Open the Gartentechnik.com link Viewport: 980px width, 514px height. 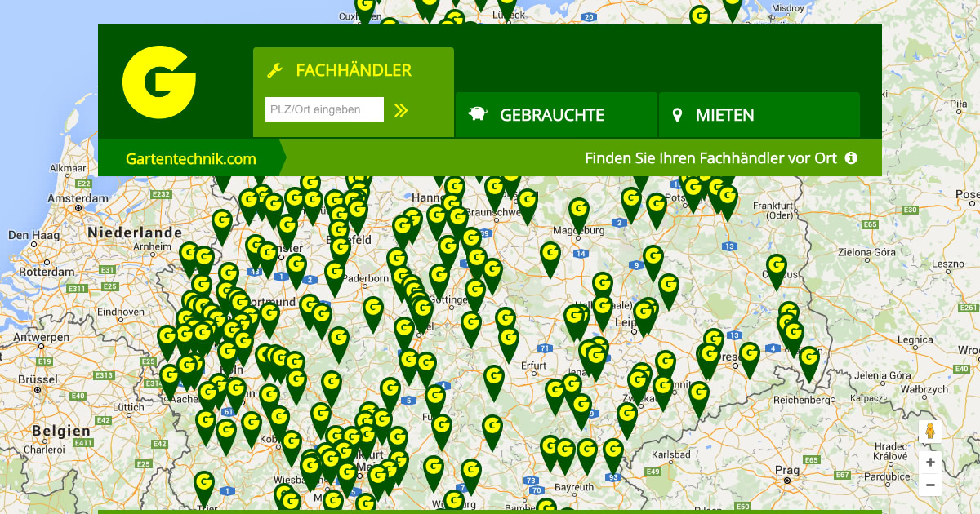[x=191, y=158]
